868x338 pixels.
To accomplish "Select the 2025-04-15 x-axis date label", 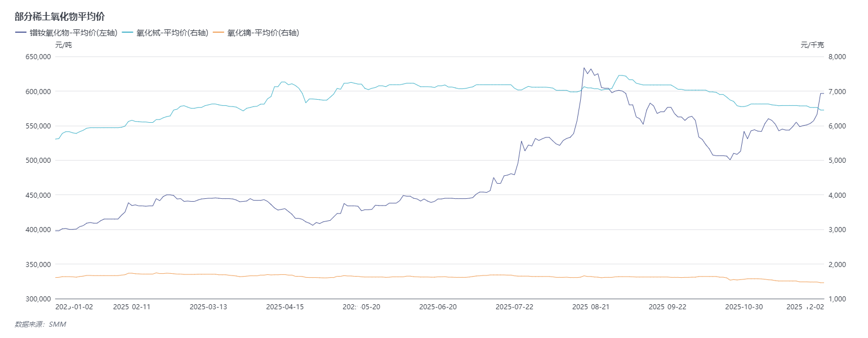I will point(285,307).
